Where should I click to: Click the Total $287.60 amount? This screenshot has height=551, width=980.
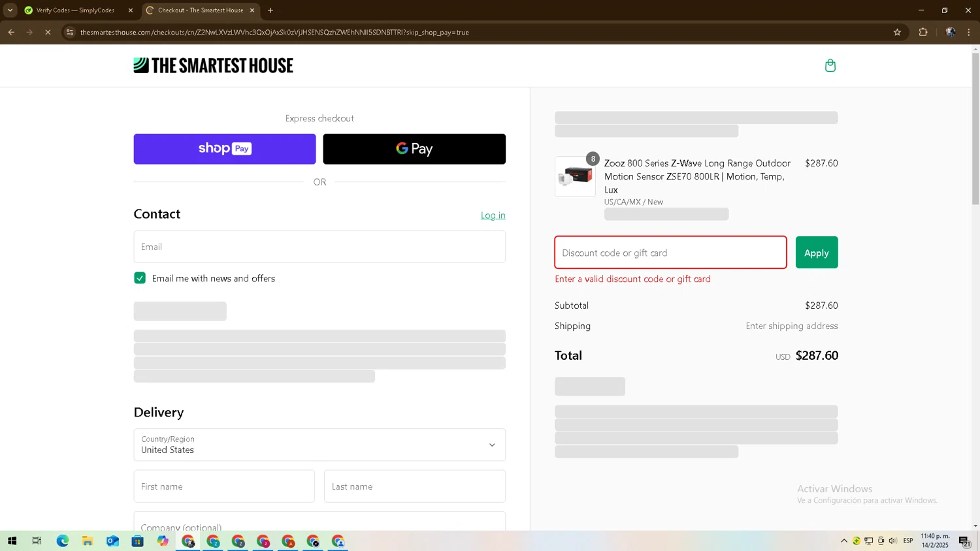click(x=817, y=356)
